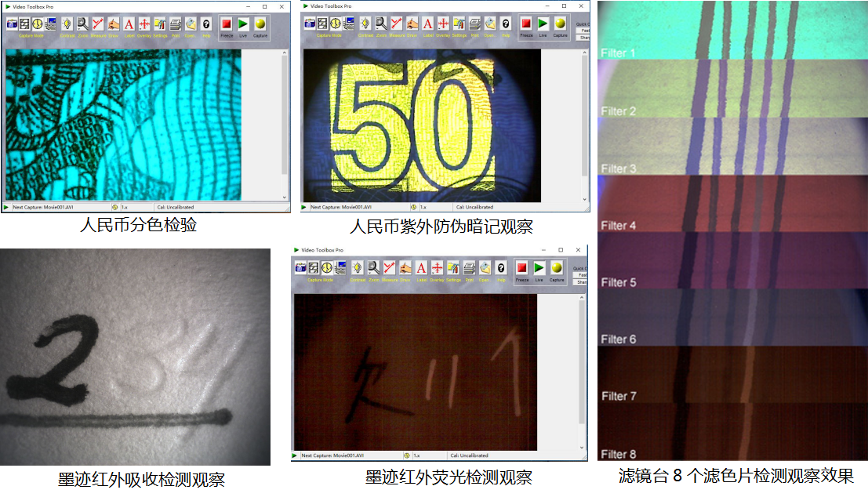The image size is (868, 497).
Task: Click Capture ball button in yellow '50' window
Action: pos(560,24)
